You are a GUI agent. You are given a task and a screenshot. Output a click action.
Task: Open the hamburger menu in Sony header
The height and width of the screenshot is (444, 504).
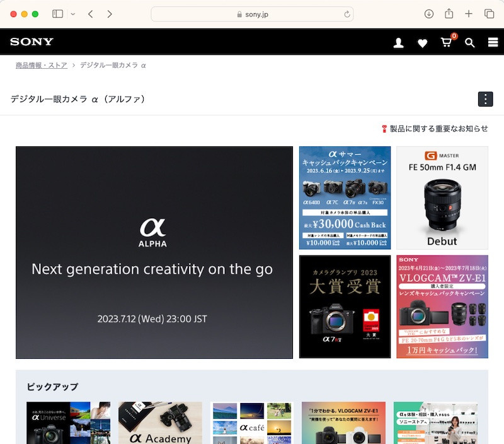(493, 43)
